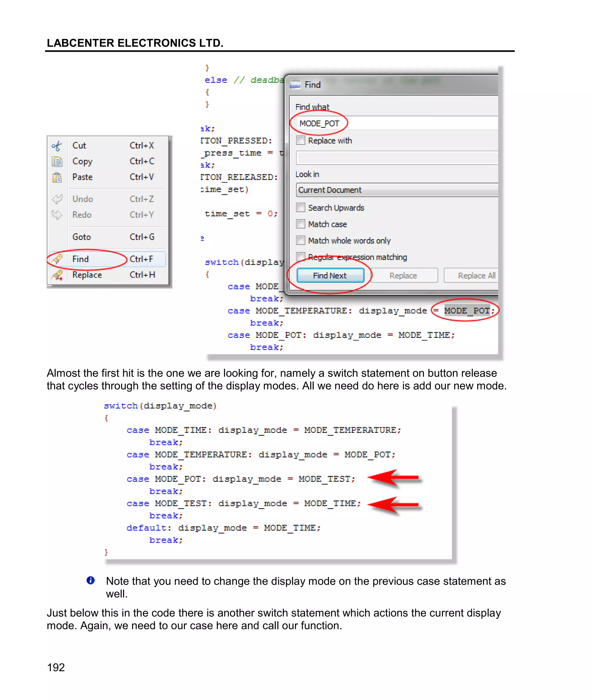Click the highlighted MODE_POT match in code

click(x=467, y=311)
